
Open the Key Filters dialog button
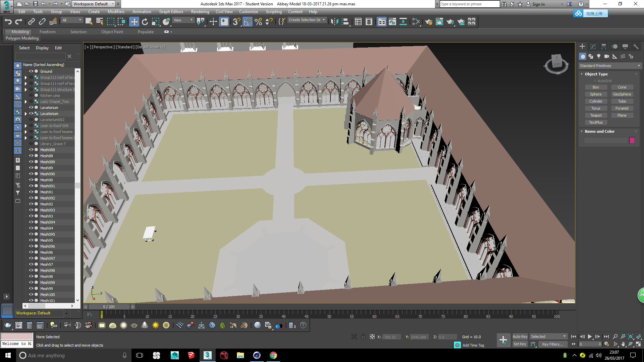pyautogui.click(x=552, y=344)
